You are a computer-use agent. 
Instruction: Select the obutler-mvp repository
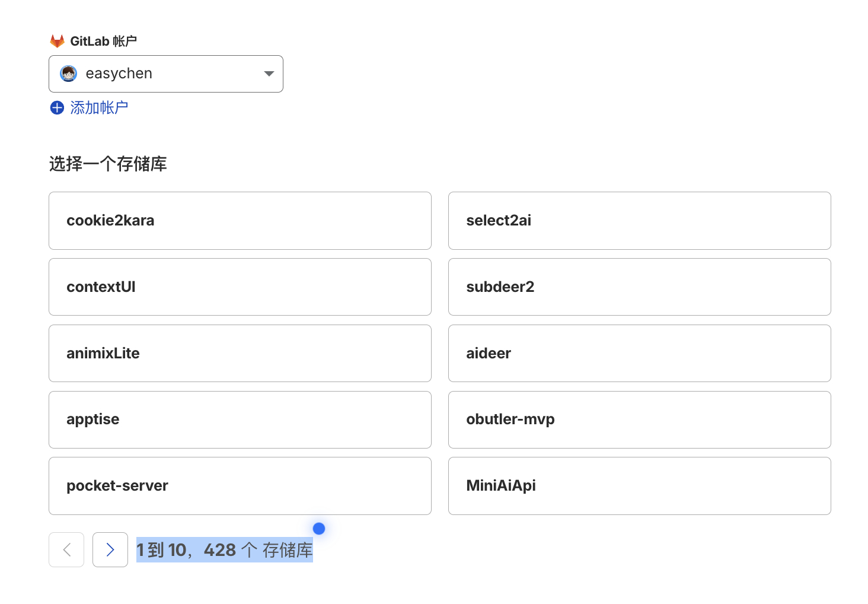(x=640, y=419)
